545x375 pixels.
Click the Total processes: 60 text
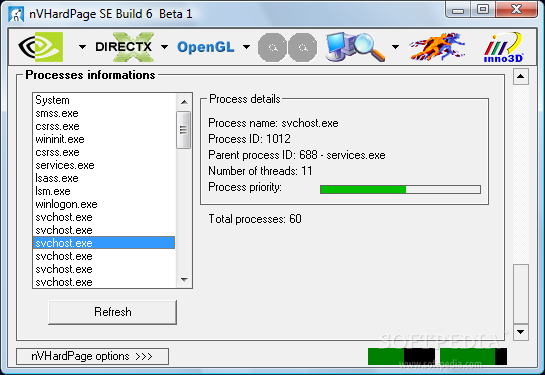255,219
